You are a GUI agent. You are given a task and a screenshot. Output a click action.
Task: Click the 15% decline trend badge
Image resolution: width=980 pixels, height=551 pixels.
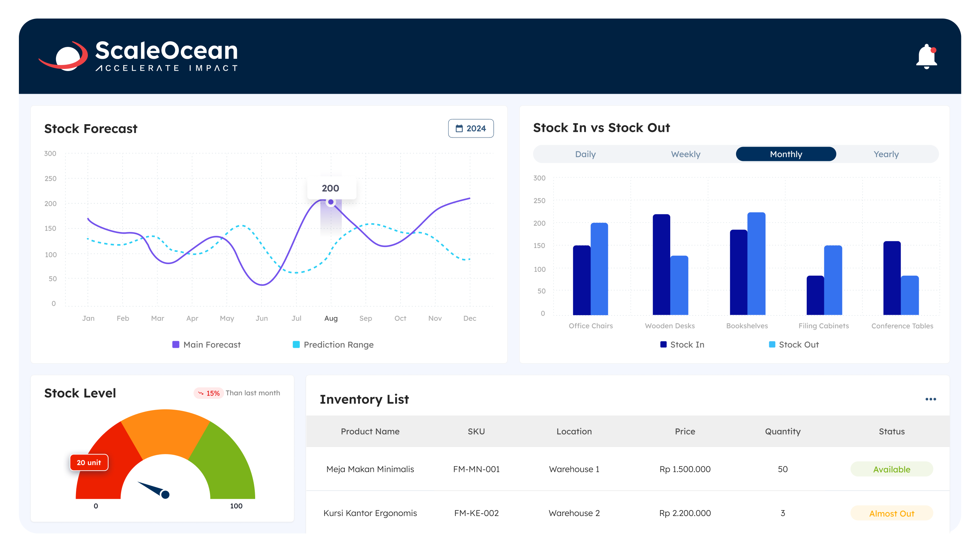pyautogui.click(x=209, y=393)
